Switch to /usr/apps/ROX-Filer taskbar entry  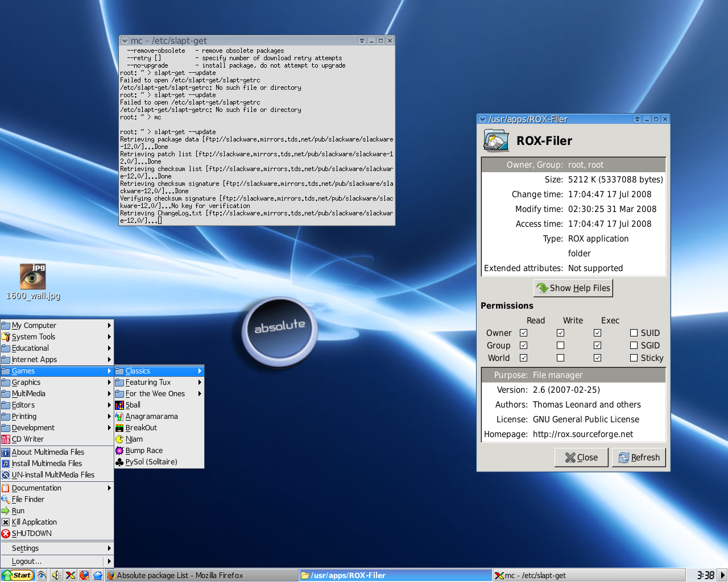395,575
